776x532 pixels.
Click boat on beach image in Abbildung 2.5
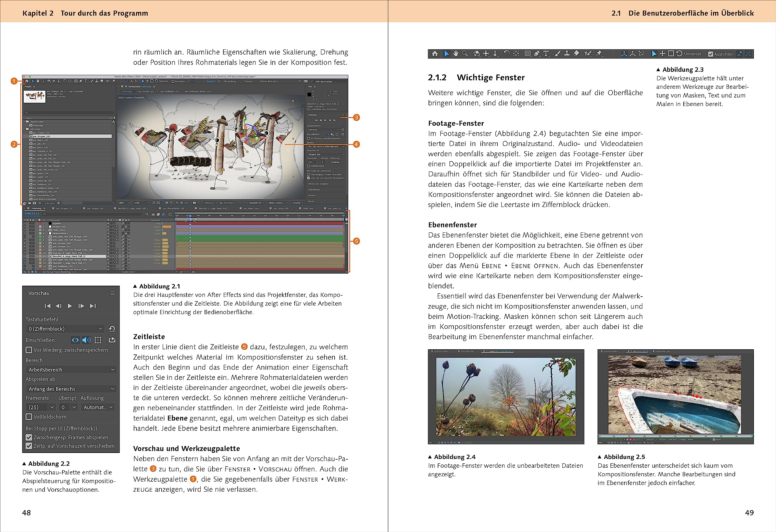point(675,394)
